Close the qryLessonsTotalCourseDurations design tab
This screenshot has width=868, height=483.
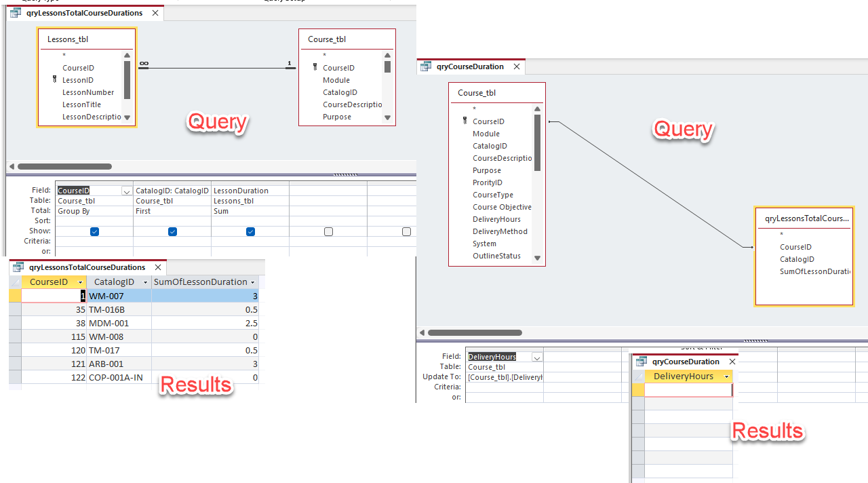[155, 13]
